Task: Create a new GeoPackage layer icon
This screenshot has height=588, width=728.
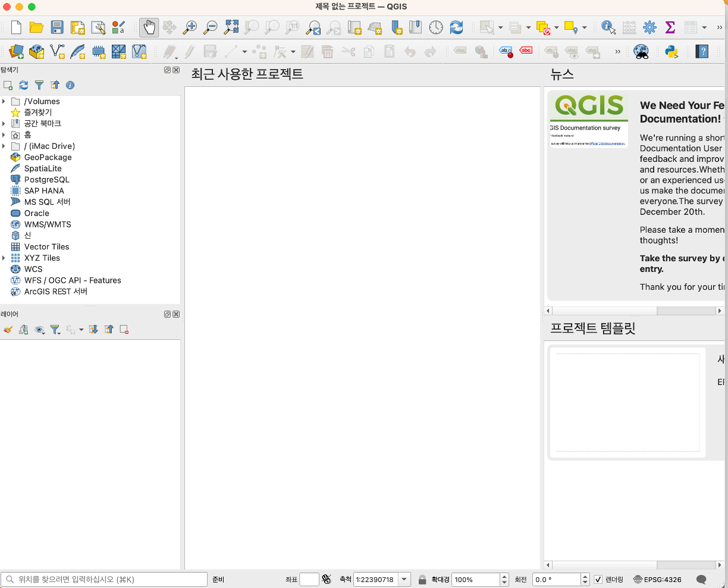Action: [37, 52]
